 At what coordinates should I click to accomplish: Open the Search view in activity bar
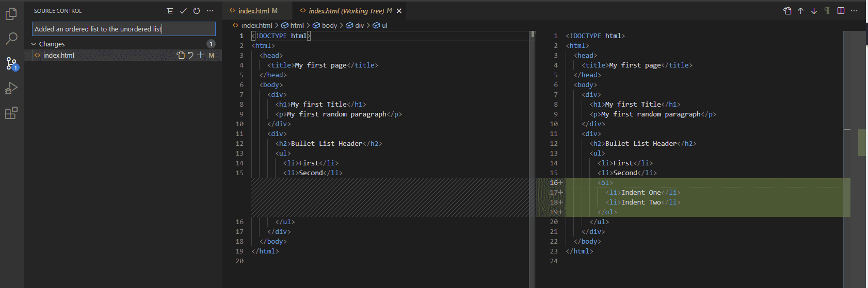point(11,39)
